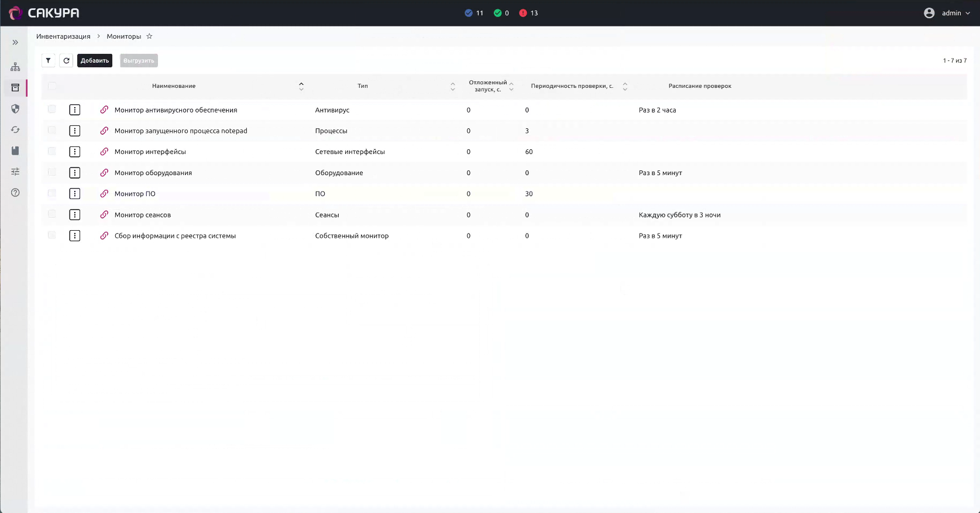Refresh the monitors list
The image size is (980, 513).
[x=67, y=60]
